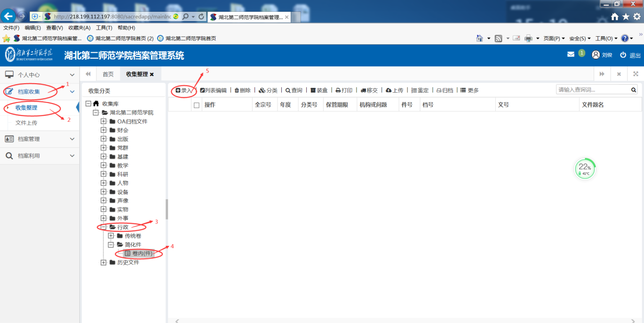The image size is (644, 323).
Task: Click the 删除 trash icon in toolbar
Action: 237,90
